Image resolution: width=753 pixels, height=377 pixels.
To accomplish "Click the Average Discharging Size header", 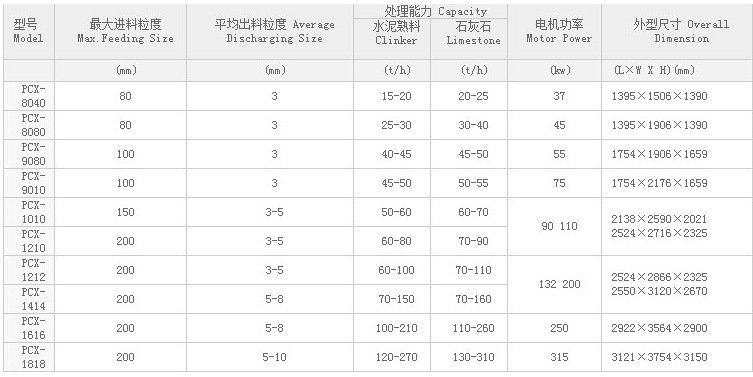I will (x=270, y=32).
